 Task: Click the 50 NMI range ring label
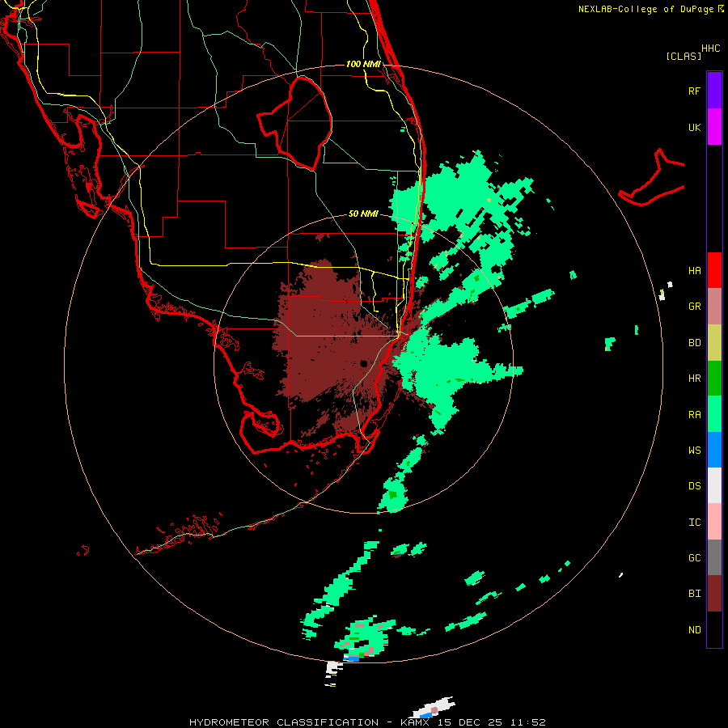point(363,214)
